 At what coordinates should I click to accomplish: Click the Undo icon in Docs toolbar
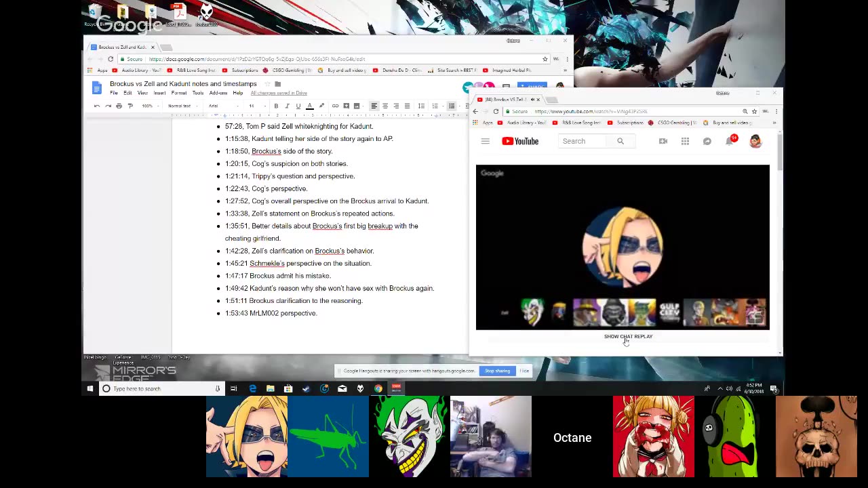click(x=97, y=106)
